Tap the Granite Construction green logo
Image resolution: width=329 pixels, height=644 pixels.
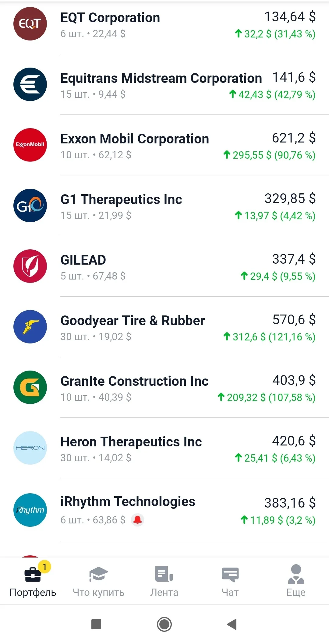tap(30, 387)
